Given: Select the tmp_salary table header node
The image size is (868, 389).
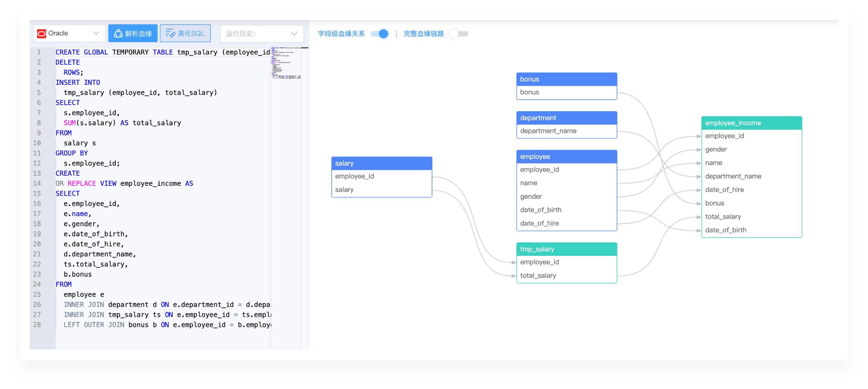Looking at the screenshot, I should point(566,249).
